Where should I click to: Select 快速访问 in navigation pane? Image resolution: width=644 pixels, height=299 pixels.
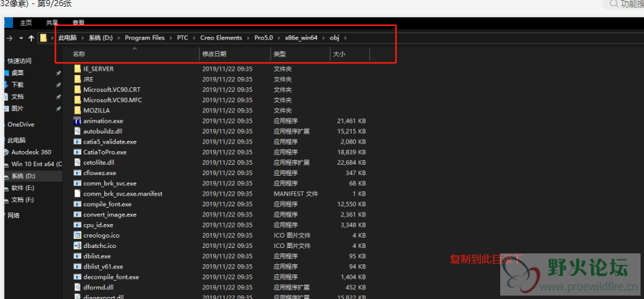coord(19,61)
